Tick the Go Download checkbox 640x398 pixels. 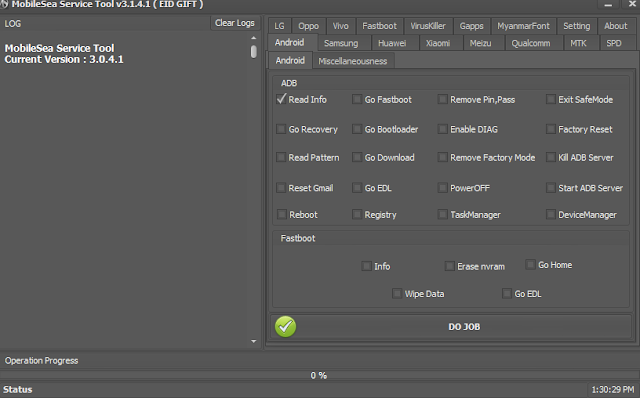[357, 157]
